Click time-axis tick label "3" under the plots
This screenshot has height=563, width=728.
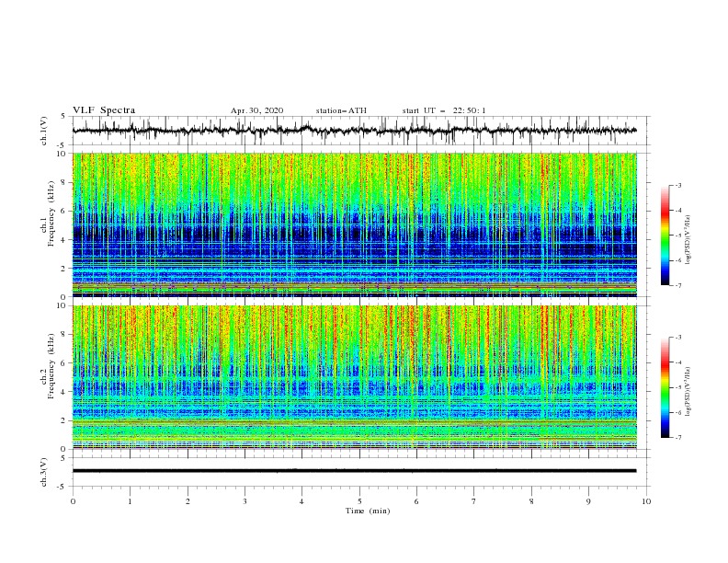pyautogui.click(x=245, y=501)
